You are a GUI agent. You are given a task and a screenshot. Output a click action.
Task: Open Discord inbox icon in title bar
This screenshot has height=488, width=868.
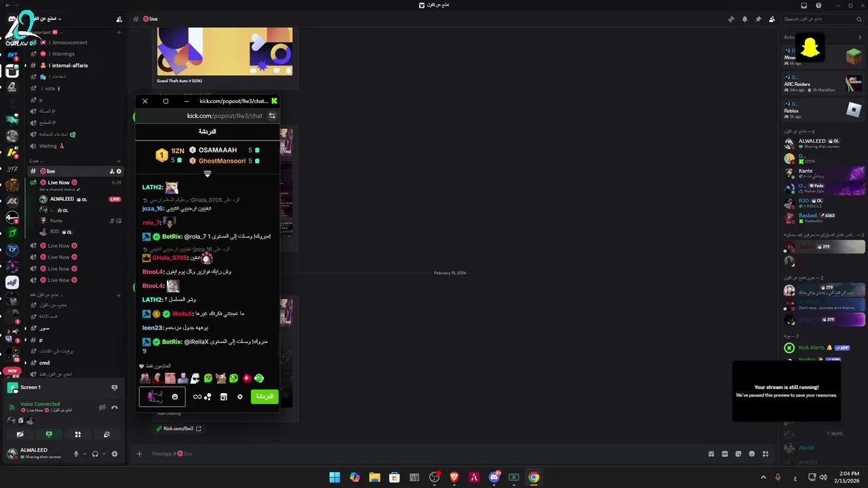pos(804,5)
